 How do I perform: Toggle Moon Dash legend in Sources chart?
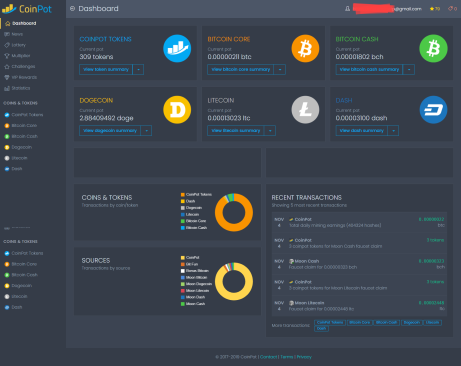[x=193, y=297]
